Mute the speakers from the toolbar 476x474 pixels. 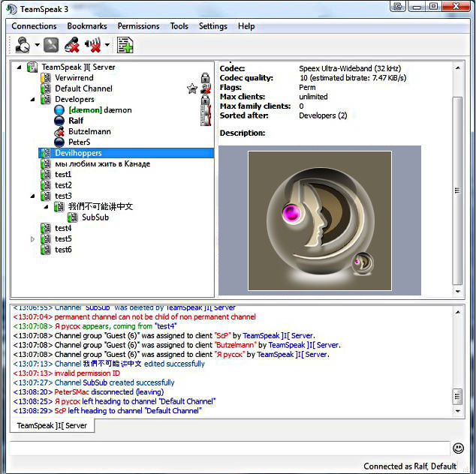tap(92, 45)
